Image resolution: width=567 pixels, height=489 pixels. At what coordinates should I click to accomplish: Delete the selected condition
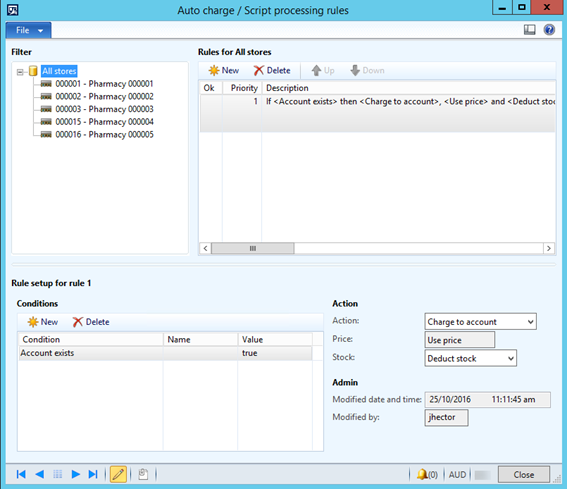pos(91,322)
